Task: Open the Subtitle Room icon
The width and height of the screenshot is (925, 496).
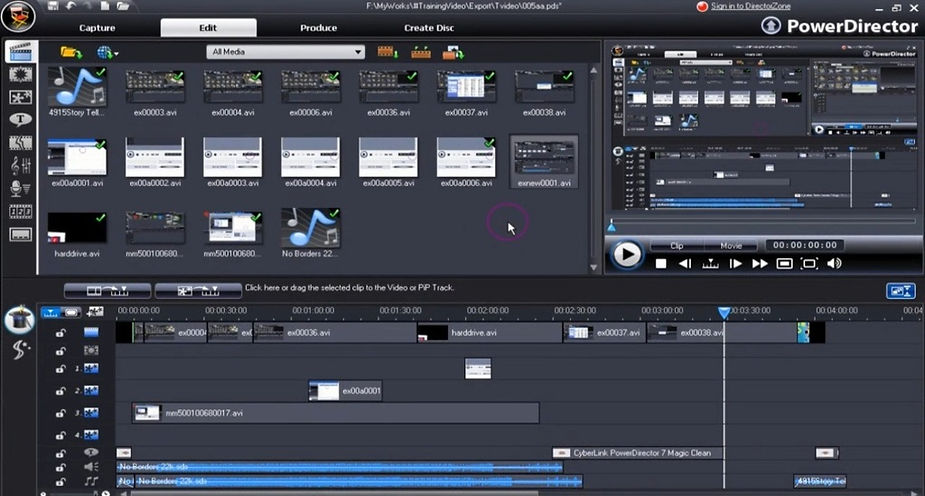Action: click(21, 234)
